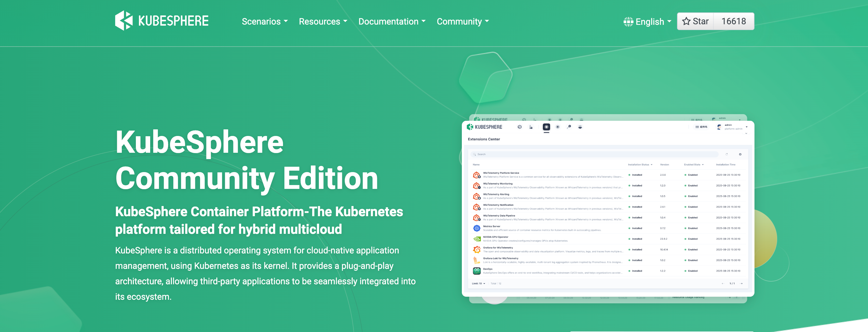Click the Metrics Server helm wheel icon

(x=476, y=228)
